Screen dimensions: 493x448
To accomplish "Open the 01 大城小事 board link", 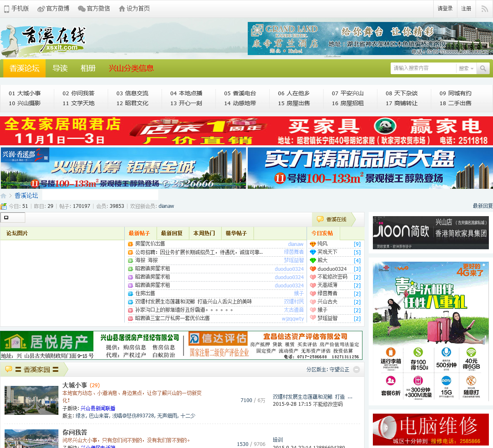I will pos(25,93).
